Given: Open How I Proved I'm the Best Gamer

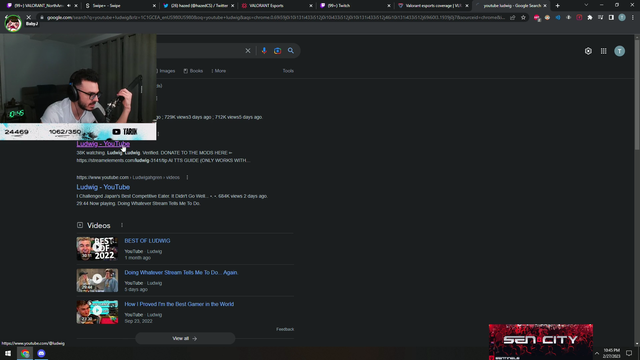Looking at the screenshot, I should [179, 304].
